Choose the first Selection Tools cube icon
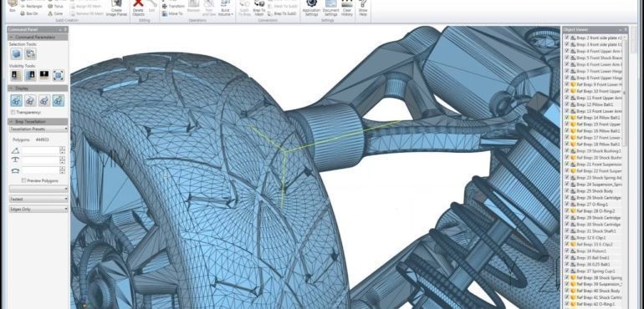 (x=17, y=53)
